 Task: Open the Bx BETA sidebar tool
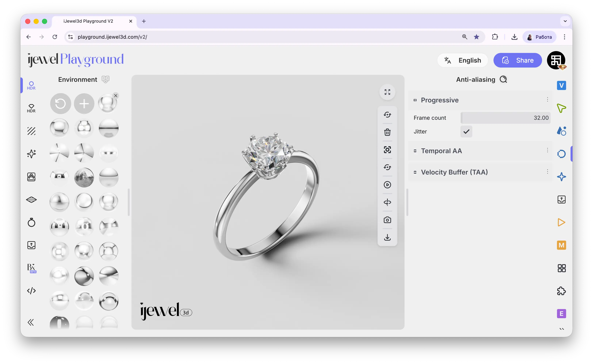(32, 268)
